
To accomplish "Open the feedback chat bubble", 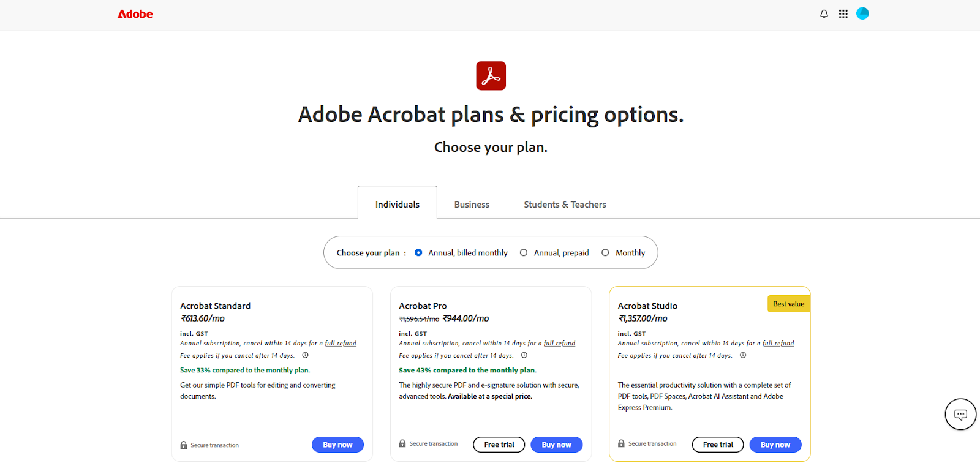I will (960, 414).
